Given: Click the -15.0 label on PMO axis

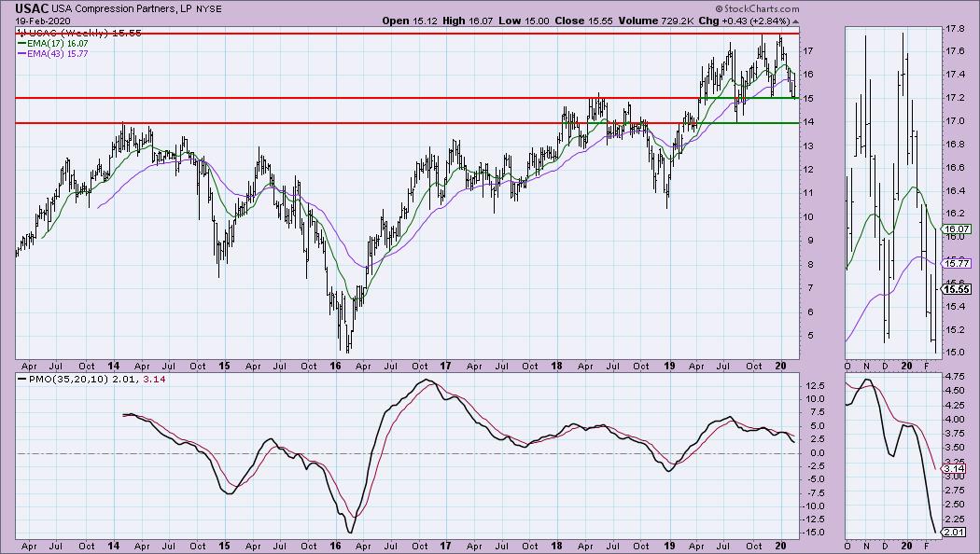Looking at the screenshot, I should tap(813, 533).
